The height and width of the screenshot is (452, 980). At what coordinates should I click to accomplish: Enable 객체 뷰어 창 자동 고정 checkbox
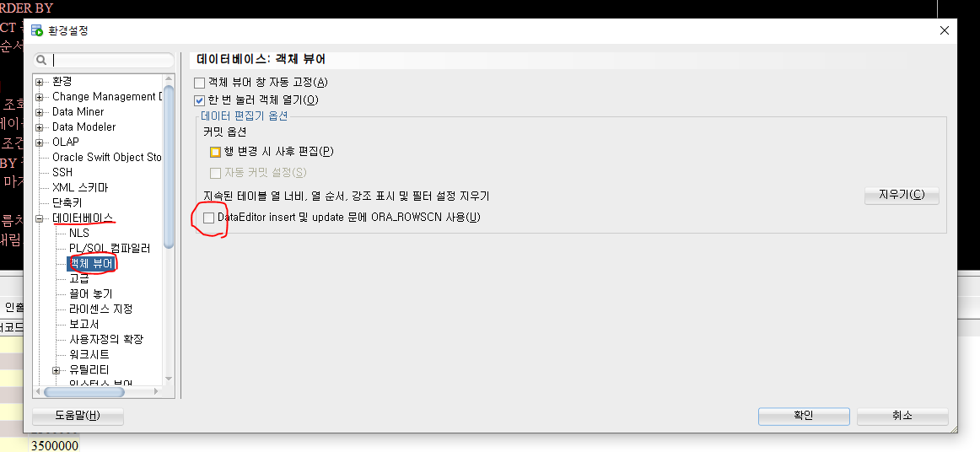tap(199, 83)
